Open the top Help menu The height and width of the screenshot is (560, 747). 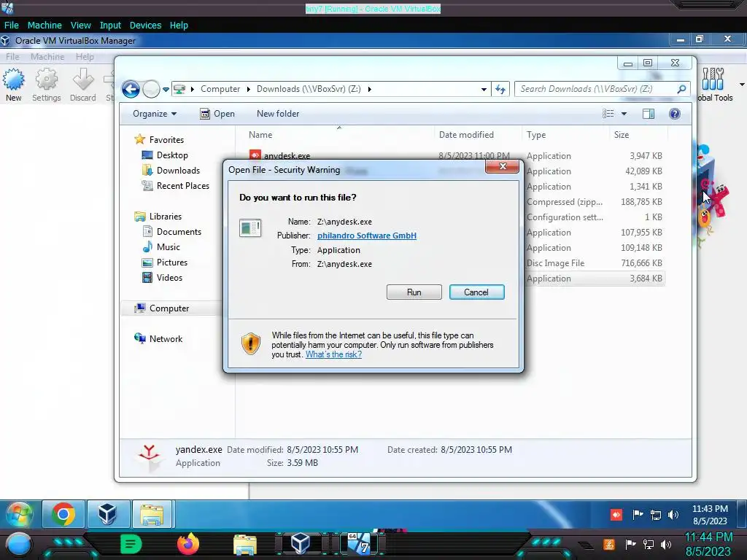[x=179, y=26]
